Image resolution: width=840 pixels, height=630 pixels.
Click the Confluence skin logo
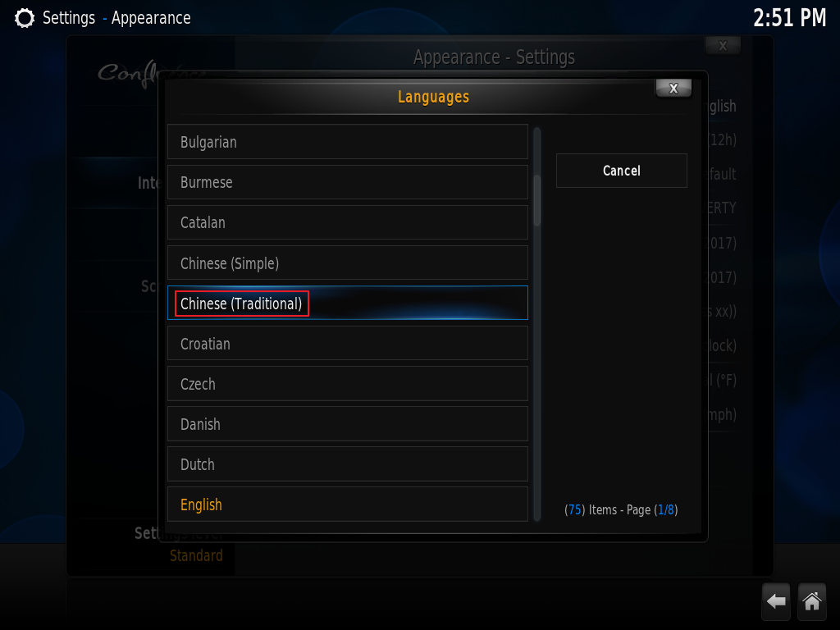coord(130,73)
